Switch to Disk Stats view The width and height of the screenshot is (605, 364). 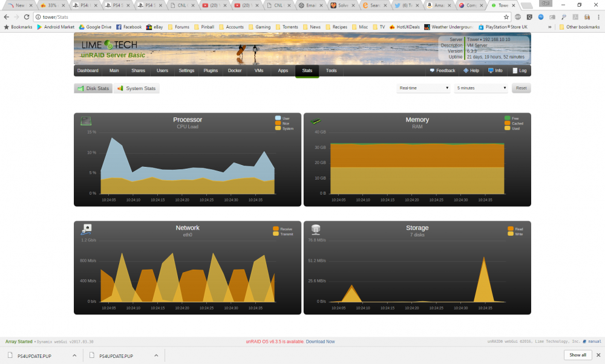click(93, 88)
